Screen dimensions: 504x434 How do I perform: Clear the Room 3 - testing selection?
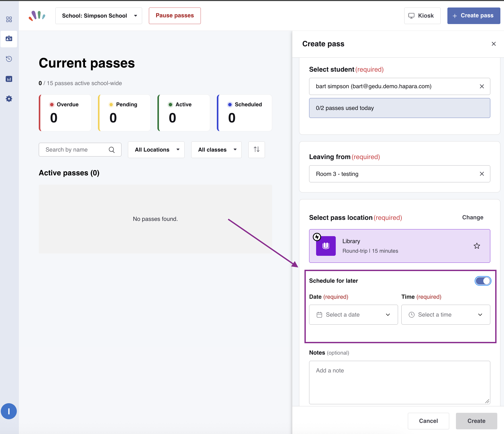[x=482, y=174]
